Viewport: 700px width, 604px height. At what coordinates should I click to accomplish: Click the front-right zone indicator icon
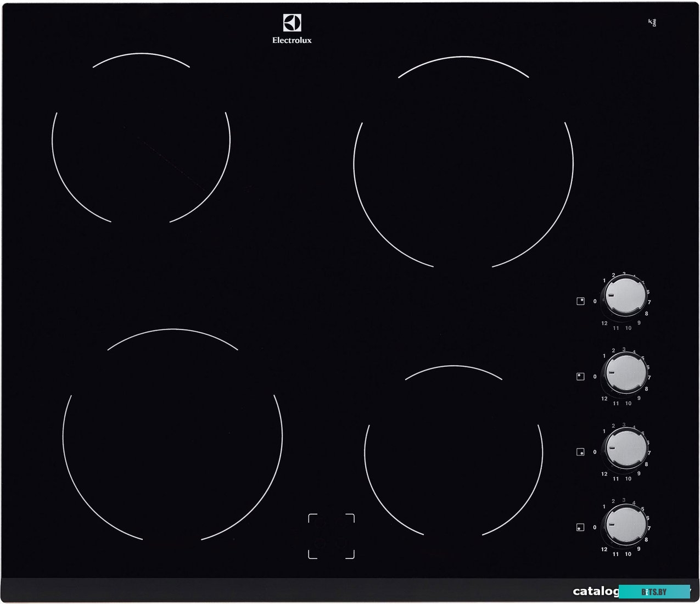[x=580, y=452]
